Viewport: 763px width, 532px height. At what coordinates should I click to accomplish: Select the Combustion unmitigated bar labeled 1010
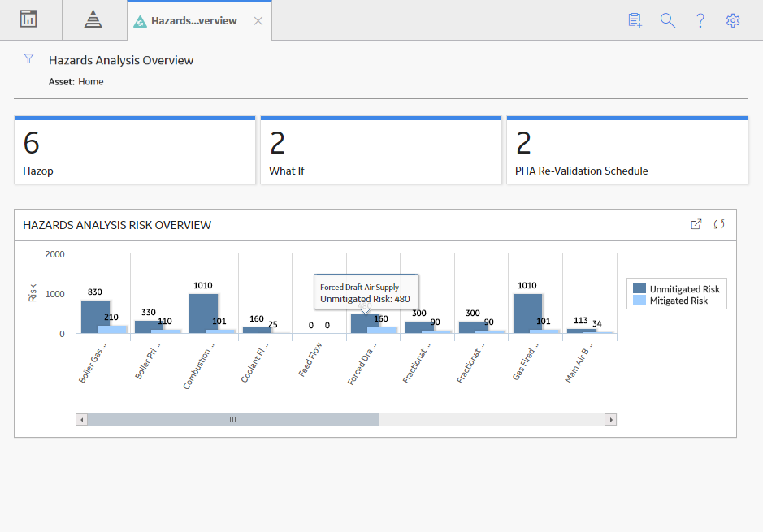(203, 314)
